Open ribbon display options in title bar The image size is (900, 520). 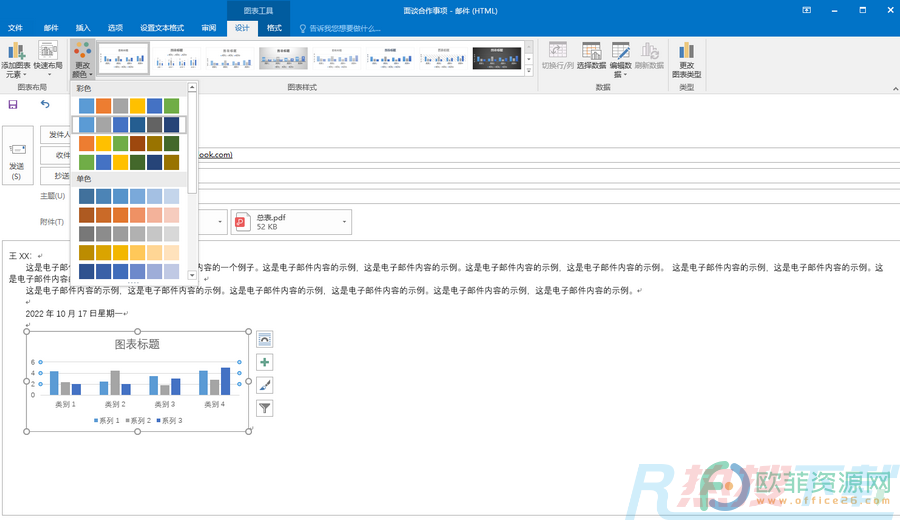806,10
